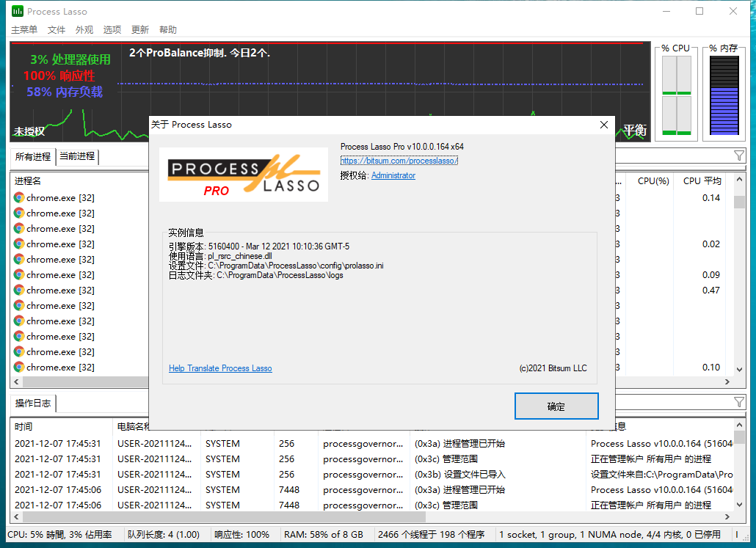Open the 主菜单 menu
This screenshot has width=756, height=548.
pos(24,30)
